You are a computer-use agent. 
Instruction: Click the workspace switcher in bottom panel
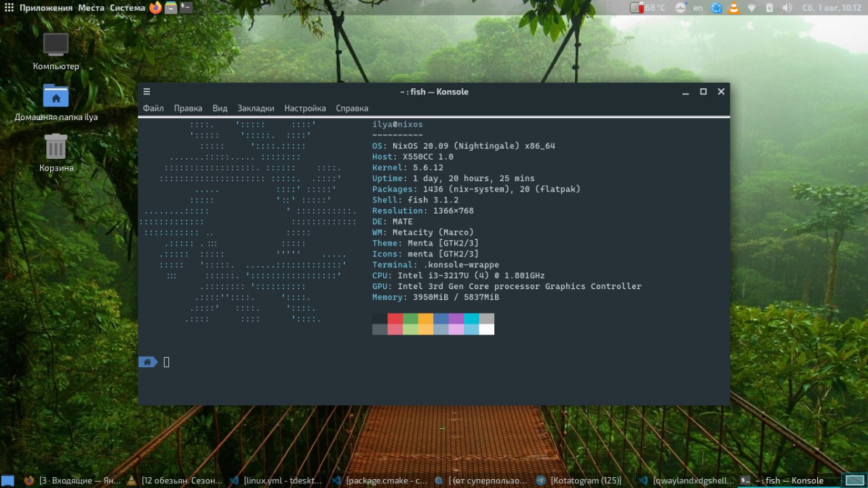(x=854, y=481)
